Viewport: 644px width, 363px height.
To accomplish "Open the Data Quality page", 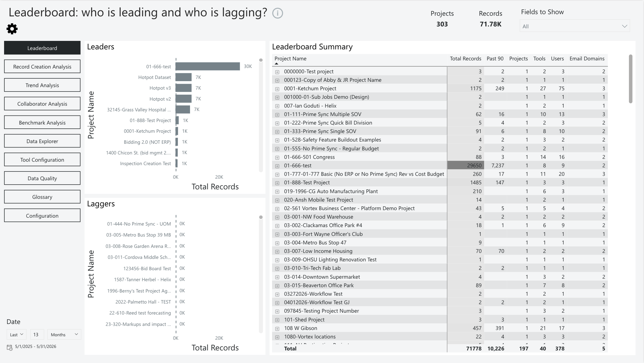I will pyautogui.click(x=42, y=178).
